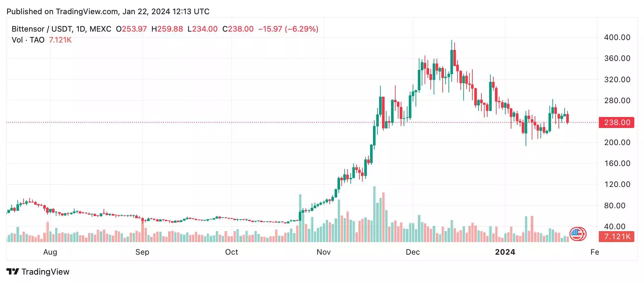Click the closing price C238.00 value
The height and width of the screenshot is (283, 644).
click(x=238, y=29)
